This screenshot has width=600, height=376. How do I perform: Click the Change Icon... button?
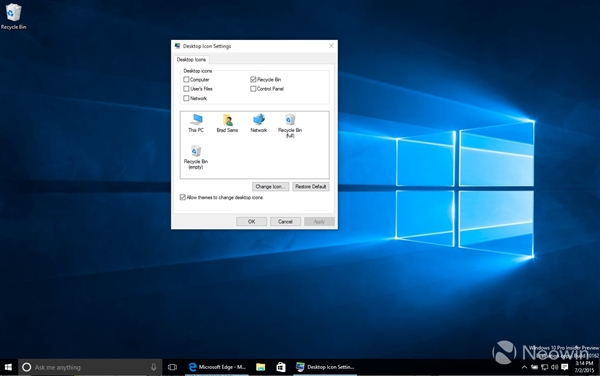click(x=271, y=187)
